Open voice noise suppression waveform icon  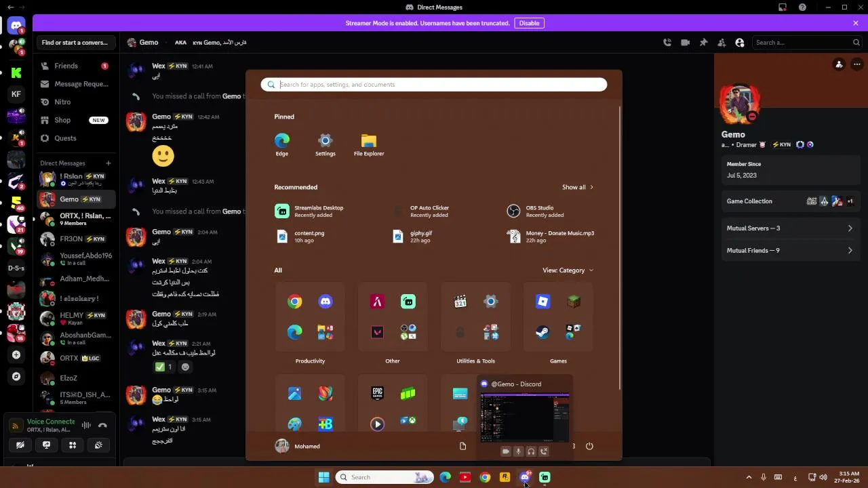point(86,426)
